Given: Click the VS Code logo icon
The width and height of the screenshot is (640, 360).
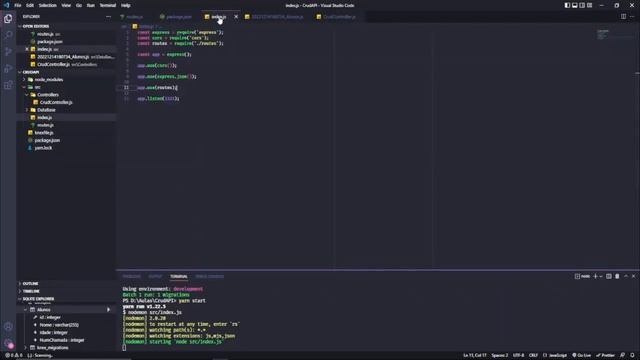Looking at the screenshot, I should 6,5.
